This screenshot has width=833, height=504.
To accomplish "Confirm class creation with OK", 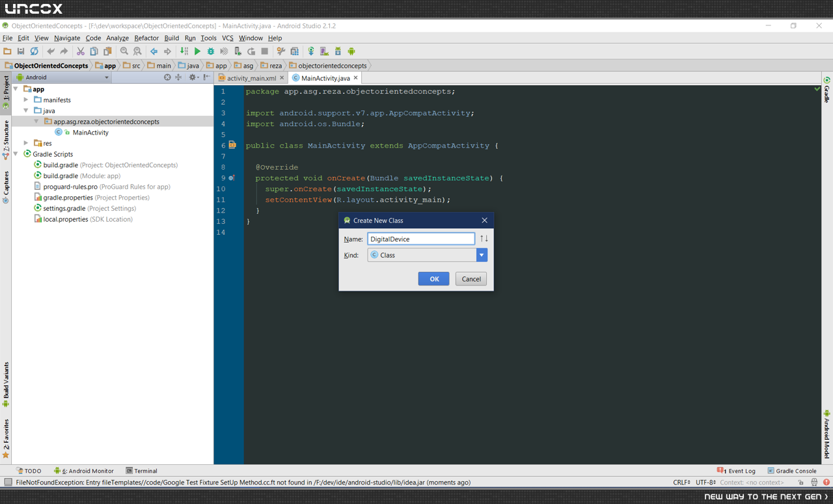I will pyautogui.click(x=434, y=279).
